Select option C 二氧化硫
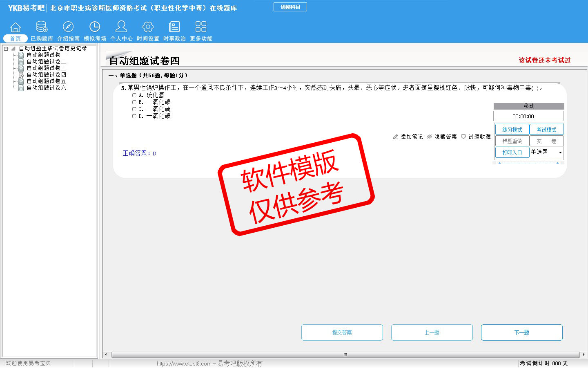The width and height of the screenshot is (588, 368). [134, 109]
